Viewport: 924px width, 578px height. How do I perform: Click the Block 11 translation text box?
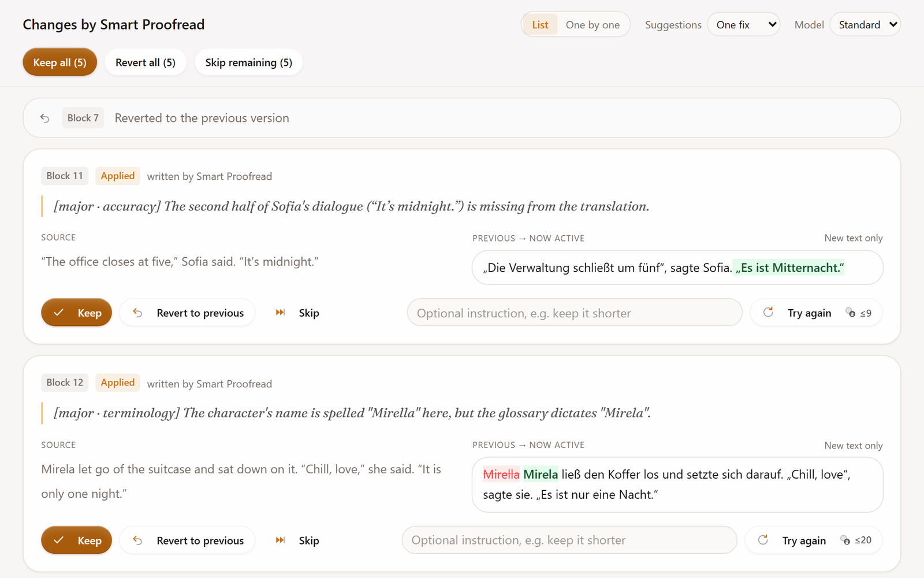677,268
